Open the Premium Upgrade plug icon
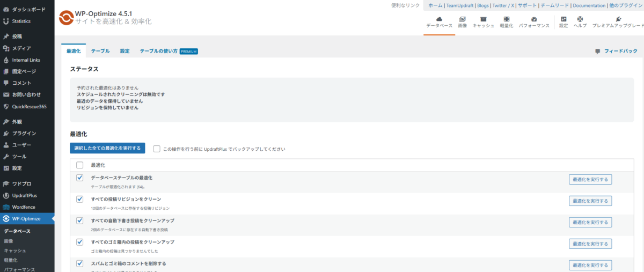The image size is (644, 272). tap(618, 19)
